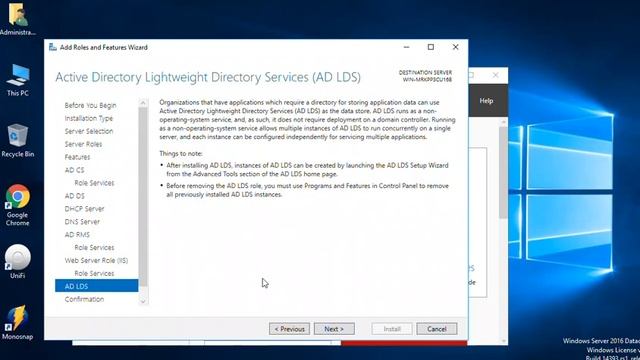Click the greyed-out Install button

tap(392, 329)
